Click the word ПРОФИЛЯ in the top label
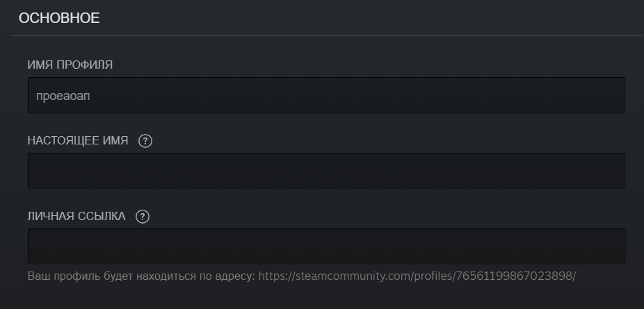Viewport: 644px width, 309px height. pos(84,65)
